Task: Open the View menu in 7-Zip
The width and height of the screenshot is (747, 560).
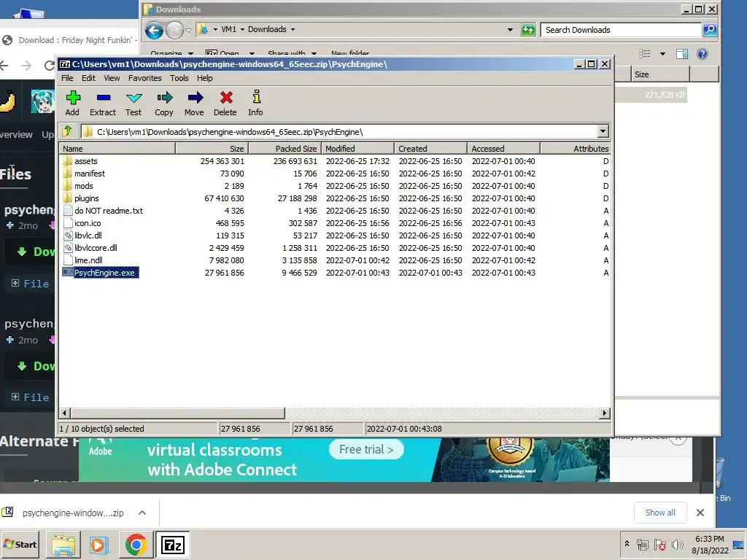Action: (x=112, y=78)
